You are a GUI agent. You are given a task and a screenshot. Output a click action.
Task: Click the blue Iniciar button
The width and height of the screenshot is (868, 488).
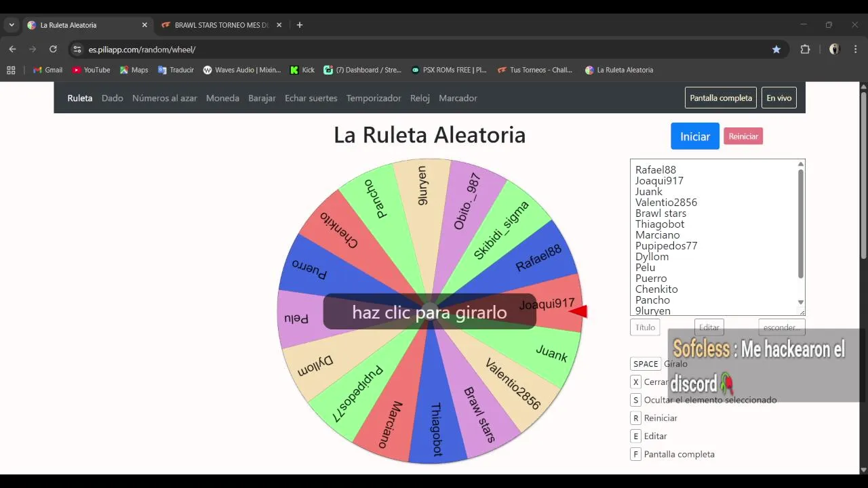pyautogui.click(x=695, y=136)
